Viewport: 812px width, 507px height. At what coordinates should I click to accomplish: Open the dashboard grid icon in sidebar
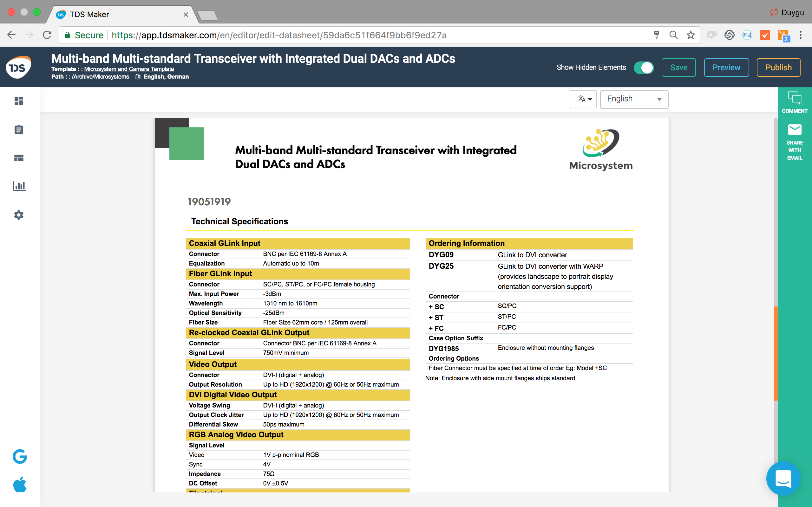coord(19,101)
